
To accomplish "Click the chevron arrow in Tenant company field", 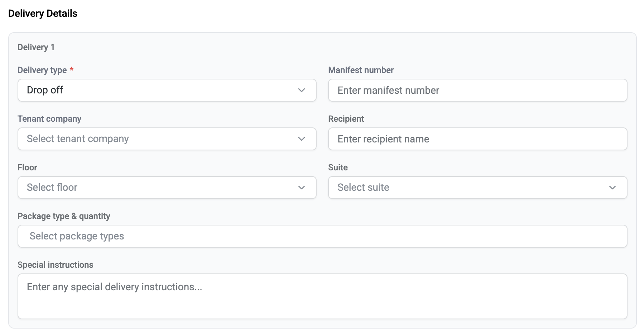I will [301, 139].
